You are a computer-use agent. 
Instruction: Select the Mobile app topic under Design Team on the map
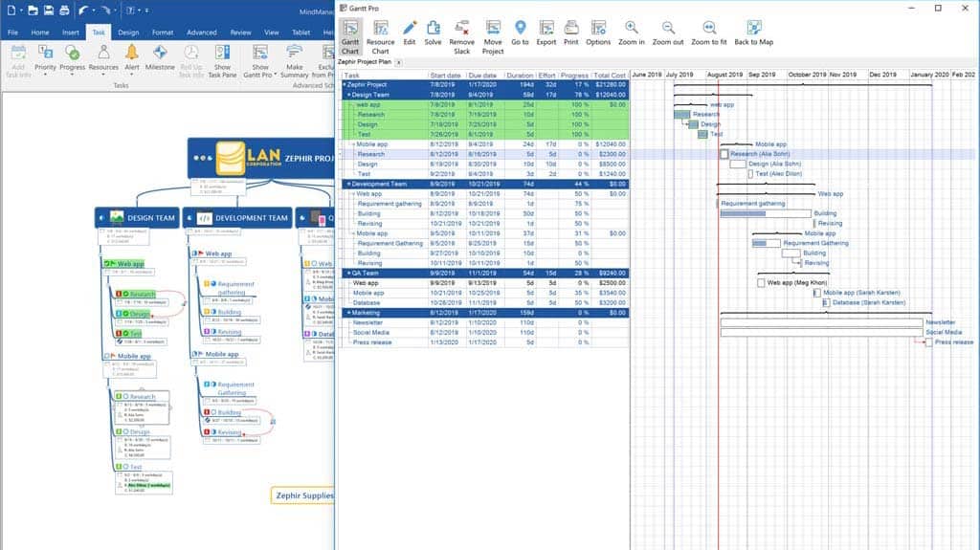point(129,356)
